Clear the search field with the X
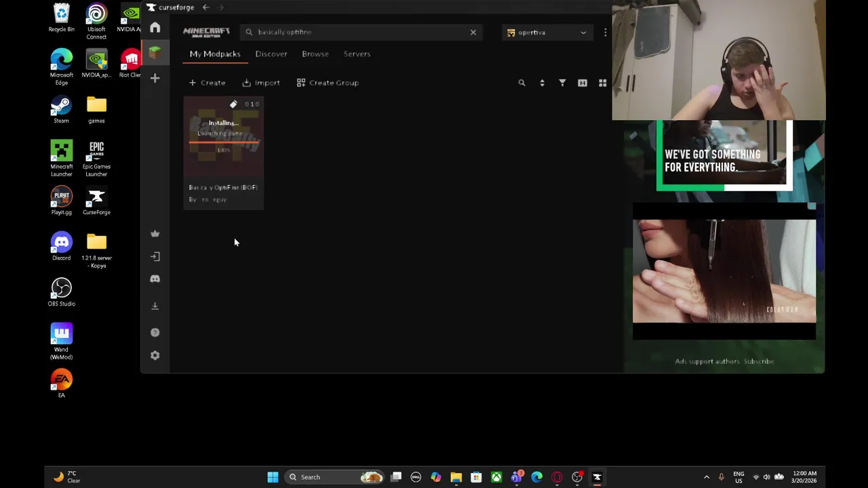This screenshot has height=488, width=868. (473, 33)
